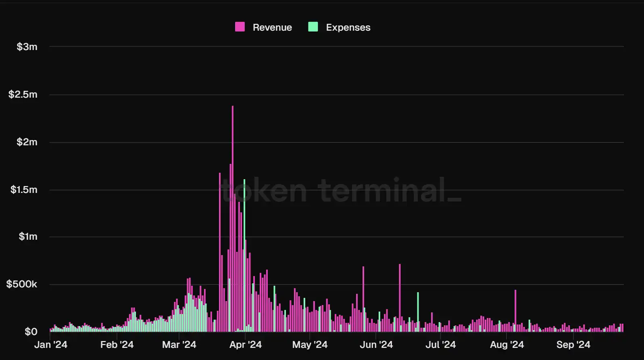Click the token terminal watermark
This screenshot has width=644, height=360.
coord(341,190)
